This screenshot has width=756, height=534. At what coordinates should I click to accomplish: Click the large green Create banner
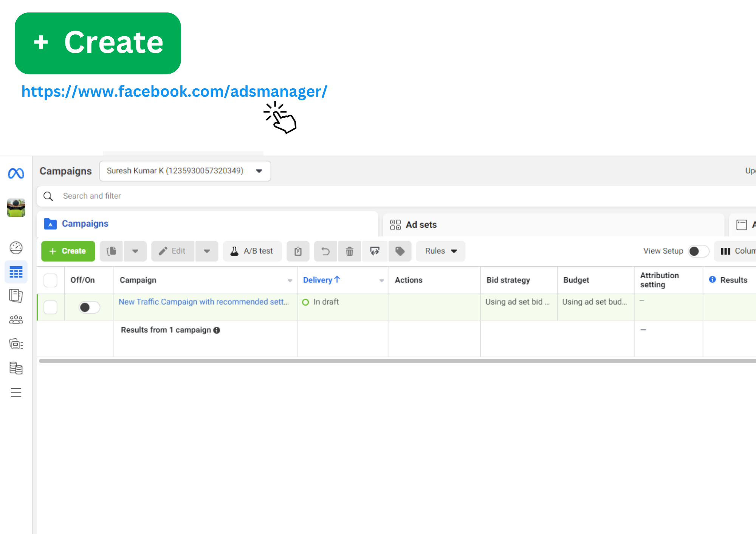point(98,43)
